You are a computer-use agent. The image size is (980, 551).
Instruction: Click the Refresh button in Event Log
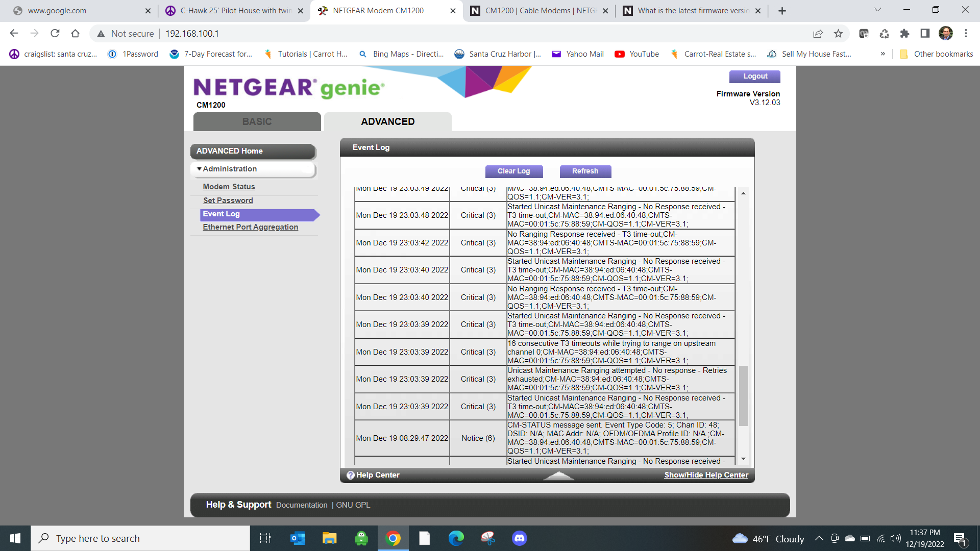(x=585, y=171)
